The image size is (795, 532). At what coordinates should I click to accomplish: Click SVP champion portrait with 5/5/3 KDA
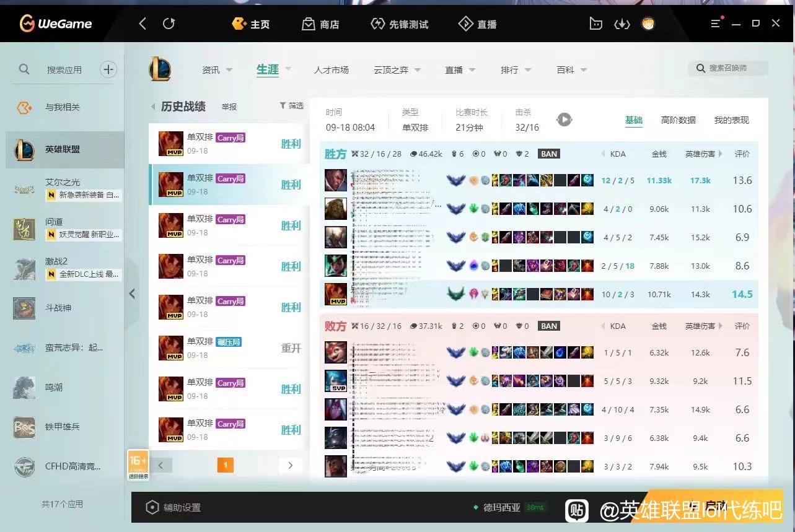336,381
